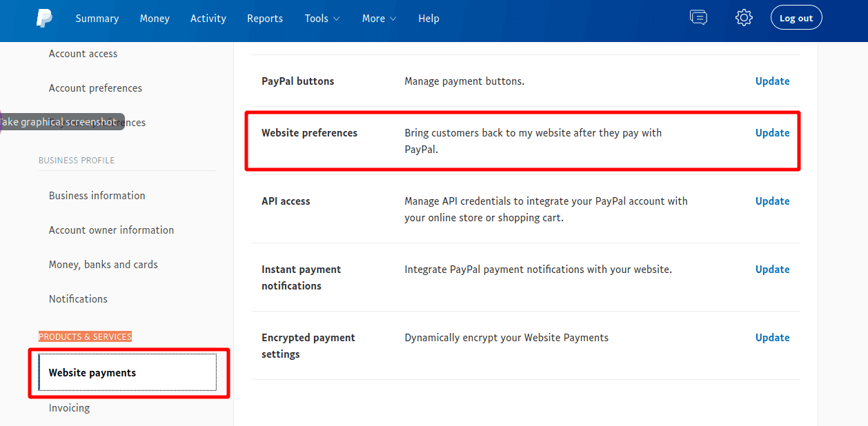Expand the More dropdown menu

tap(379, 19)
